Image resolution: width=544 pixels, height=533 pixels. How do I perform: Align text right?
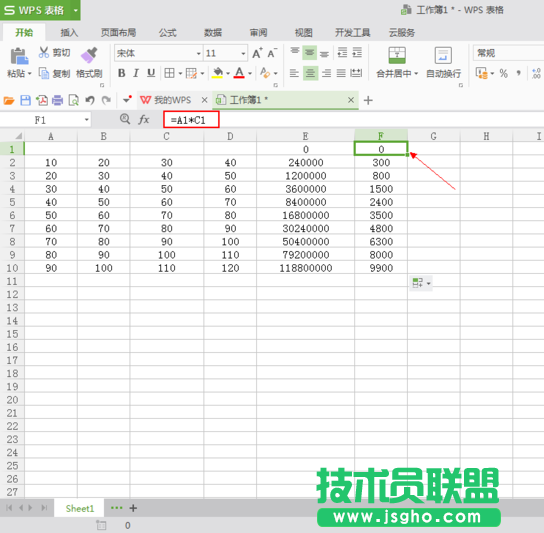[326, 73]
